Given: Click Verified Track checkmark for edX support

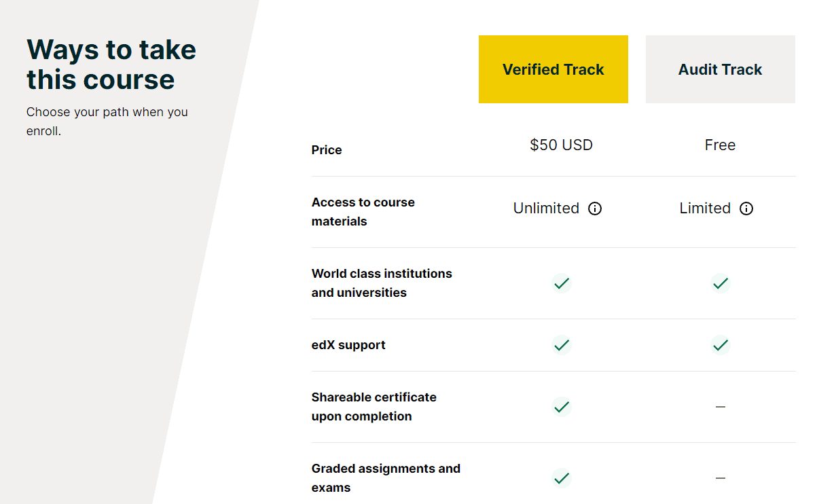Looking at the screenshot, I should pyautogui.click(x=562, y=345).
